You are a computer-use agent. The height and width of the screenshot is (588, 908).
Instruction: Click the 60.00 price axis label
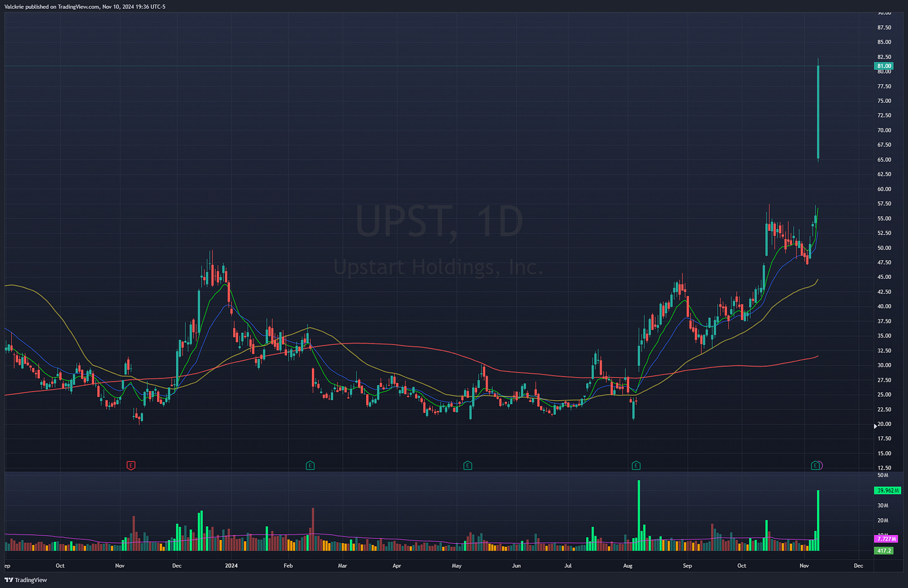click(884, 189)
